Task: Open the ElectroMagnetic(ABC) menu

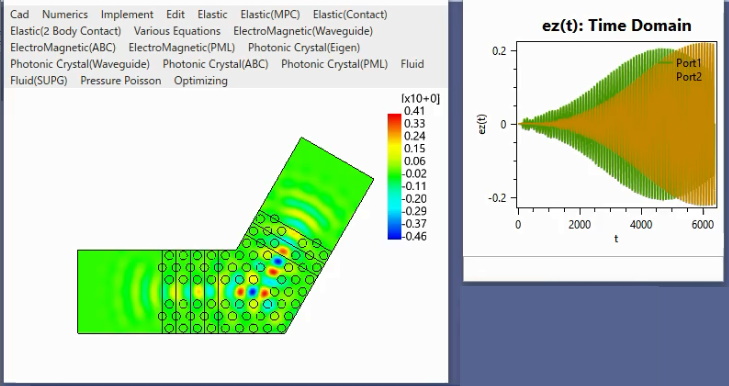Action: click(x=63, y=47)
